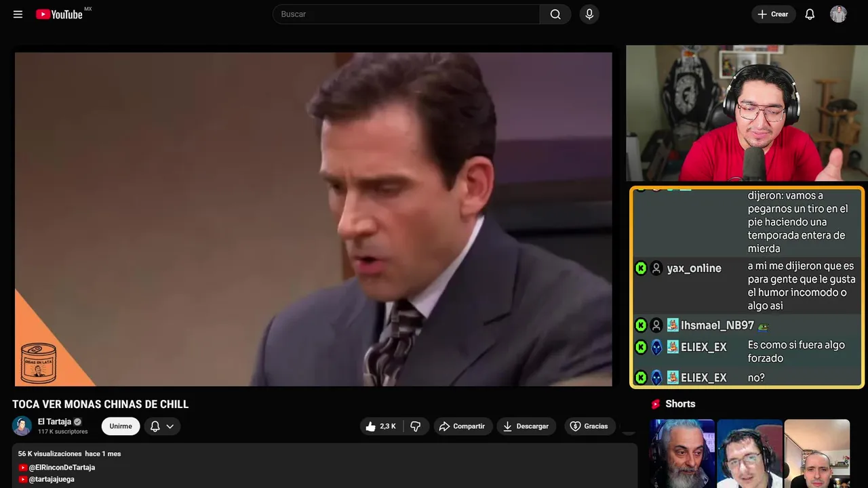Toggle channel notification bell preference
Image resolution: width=868 pixels, height=488 pixels.
coord(155,426)
